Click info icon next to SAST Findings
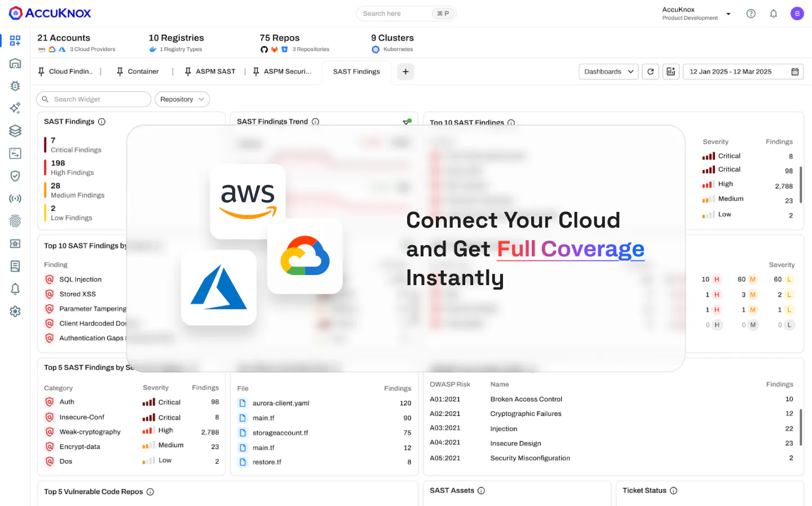Screen dimensions: 812x506 (x=101, y=122)
